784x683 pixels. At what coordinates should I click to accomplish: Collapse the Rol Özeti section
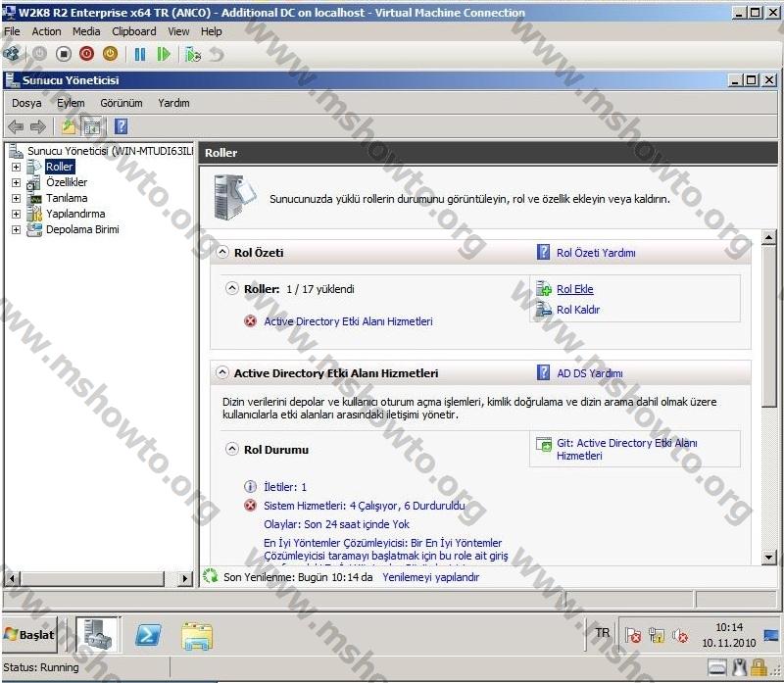[222, 252]
